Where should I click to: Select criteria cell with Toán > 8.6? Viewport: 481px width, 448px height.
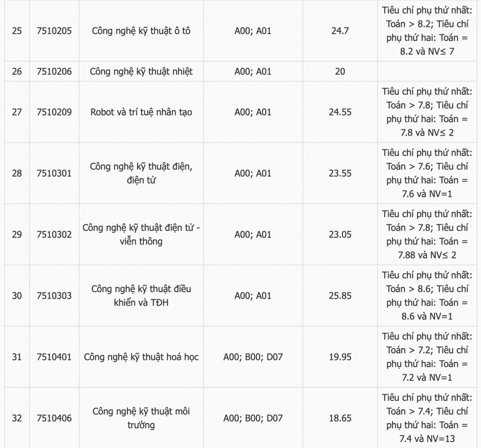427,295
